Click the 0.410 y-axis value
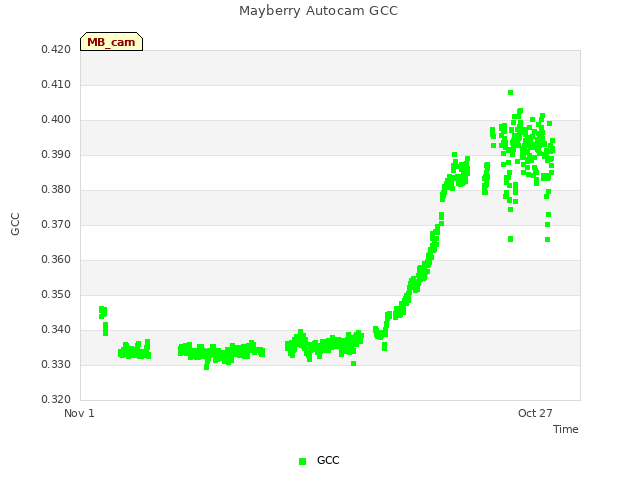 tap(56, 85)
